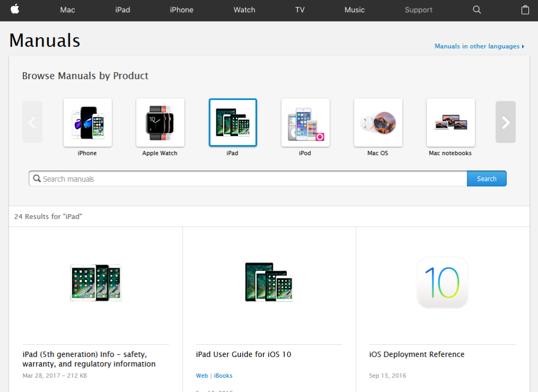Open Support in the top navigation

419,10
